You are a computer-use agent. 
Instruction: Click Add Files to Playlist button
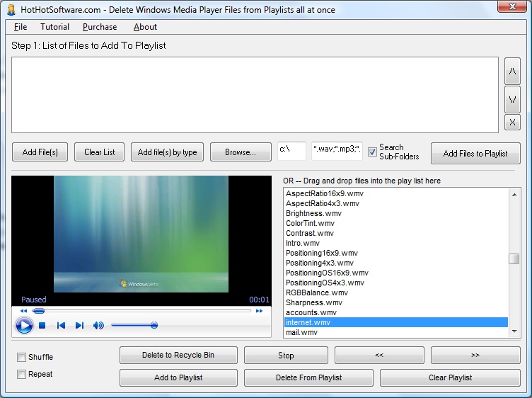pos(475,153)
